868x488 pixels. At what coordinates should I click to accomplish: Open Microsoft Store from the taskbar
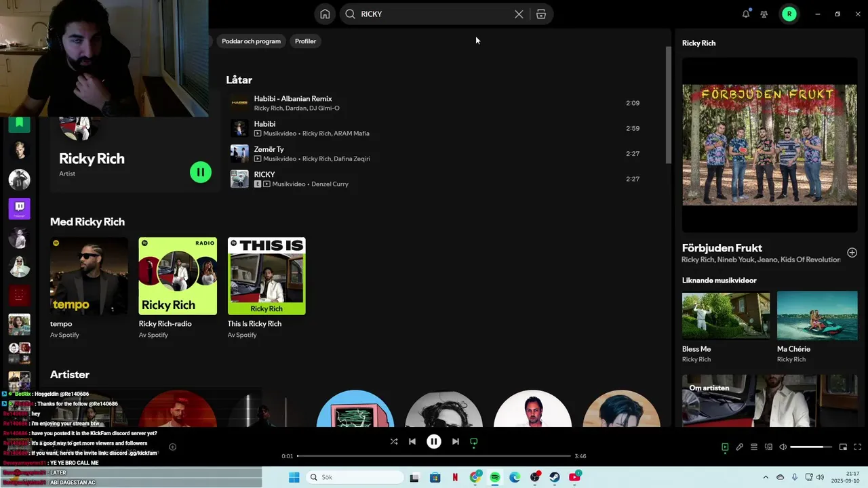435,478
